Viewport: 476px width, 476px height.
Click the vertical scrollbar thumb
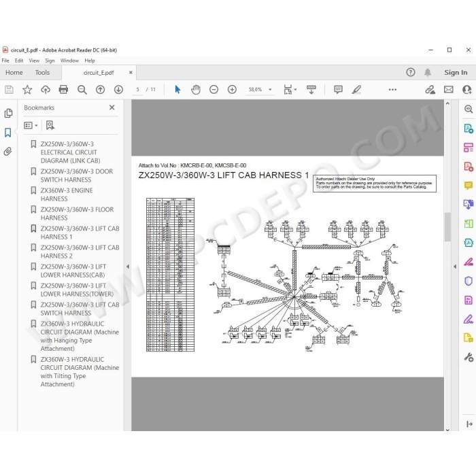pos(447,226)
